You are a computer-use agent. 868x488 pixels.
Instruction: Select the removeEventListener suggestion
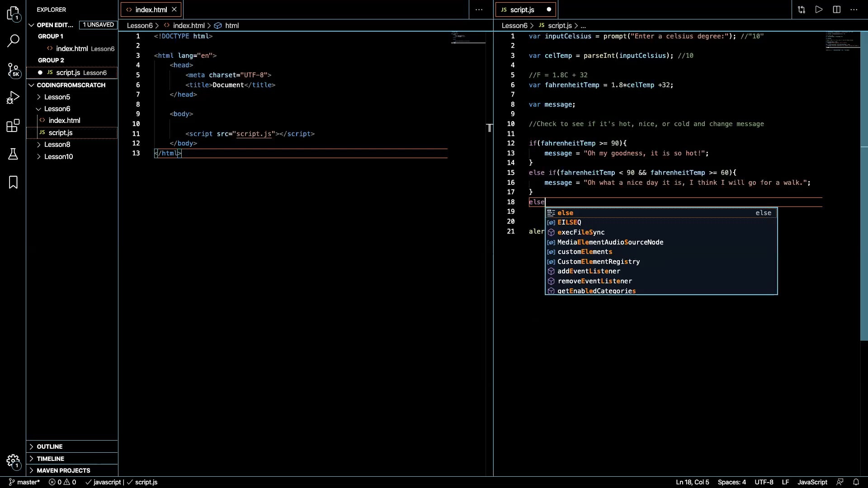tap(661, 281)
